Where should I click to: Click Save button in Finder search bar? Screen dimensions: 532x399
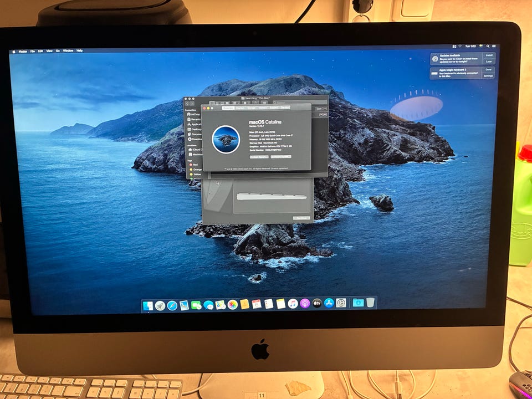click(x=319, y=109)
